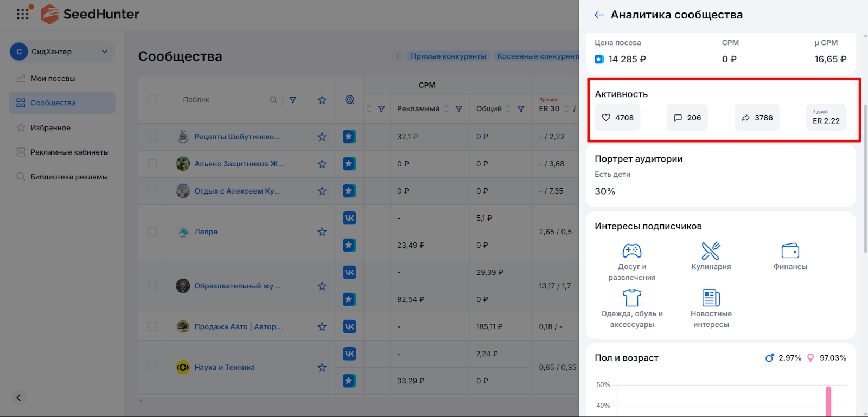Screen dimensions: 868x417
Task: Click the filter funnel next to Паблик search
Action: tap(293, 100)
